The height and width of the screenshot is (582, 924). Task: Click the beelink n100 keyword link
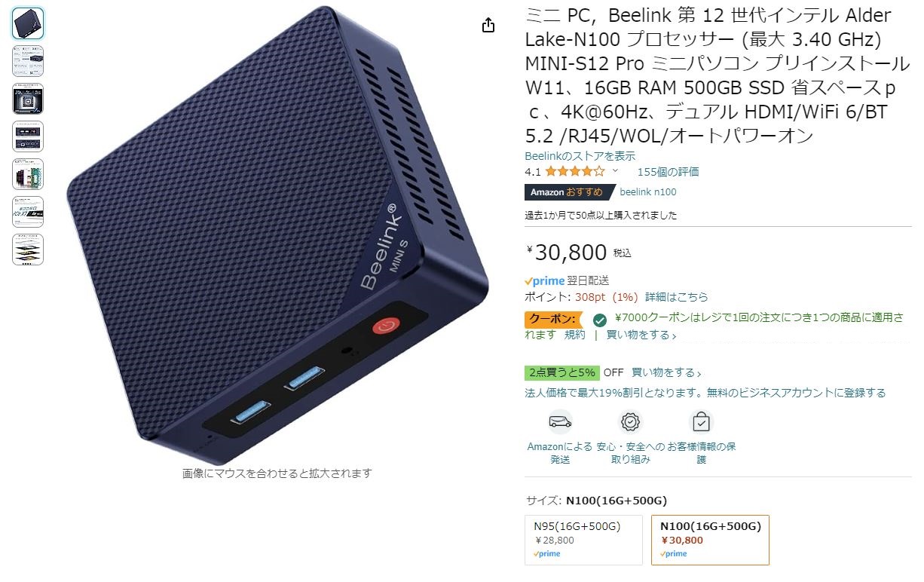648,192
